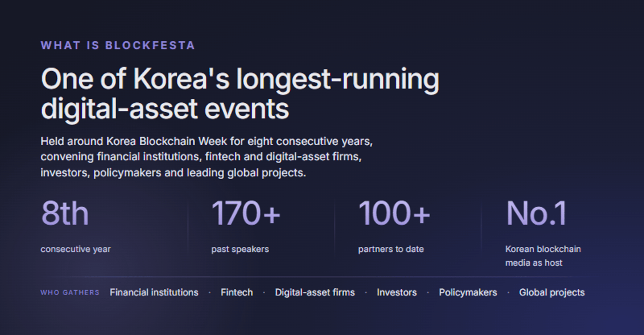644x335 pixels.
Task: Click the consecutive year caption
Action: click(x=75, y=249)
